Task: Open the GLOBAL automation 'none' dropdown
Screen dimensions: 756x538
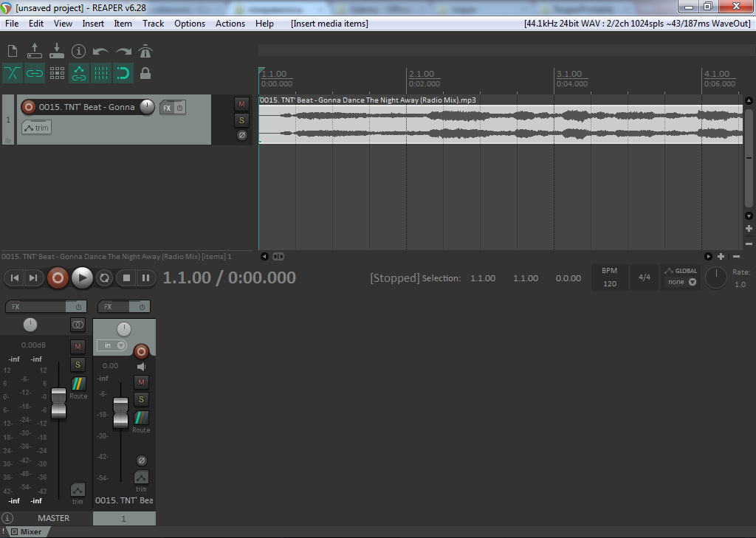Action: point(680,282)
